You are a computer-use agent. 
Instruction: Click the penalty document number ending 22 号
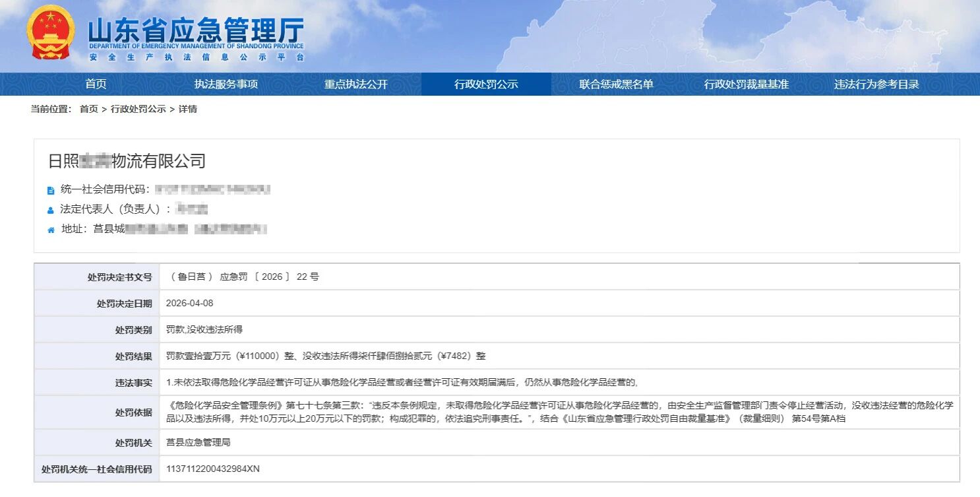[243, 277]
